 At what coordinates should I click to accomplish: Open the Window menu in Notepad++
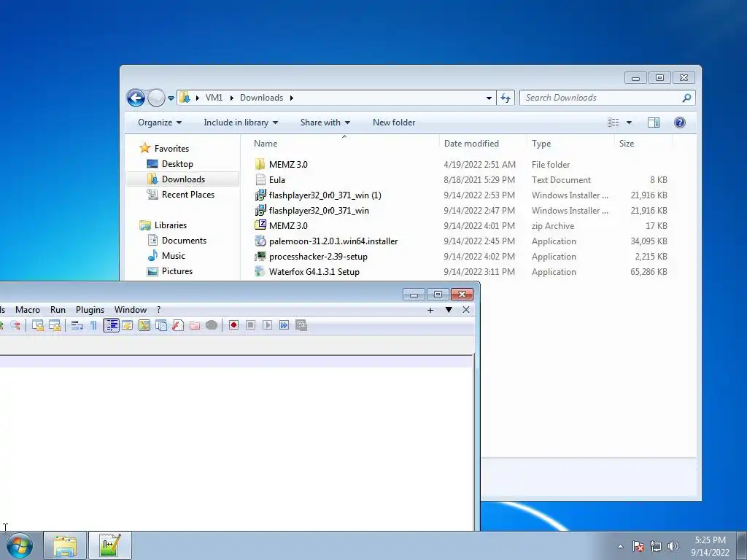pos(131,309)
